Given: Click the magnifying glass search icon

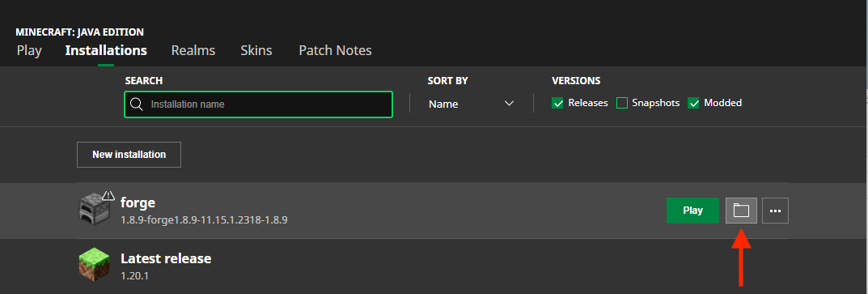Looking at the screenshot, I should [x=136, y=104].
